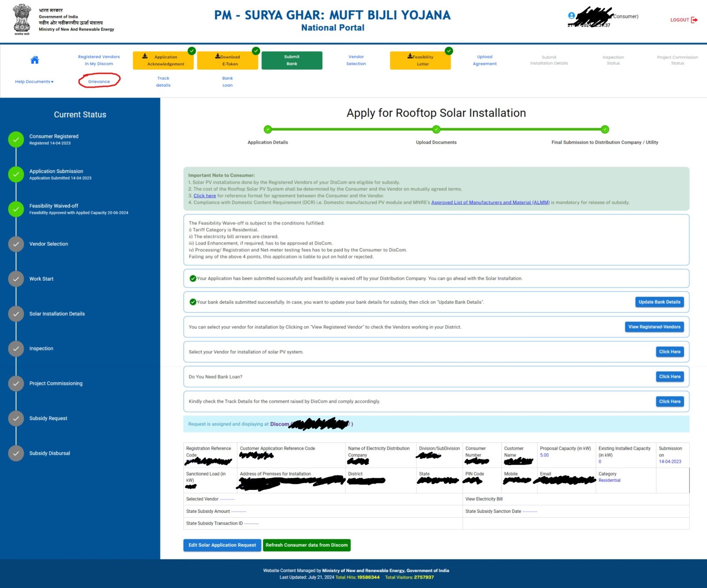Click Solar Installation Details grey status icon
Viewport: 707px width, 588px height.
[x=16, y=314]
